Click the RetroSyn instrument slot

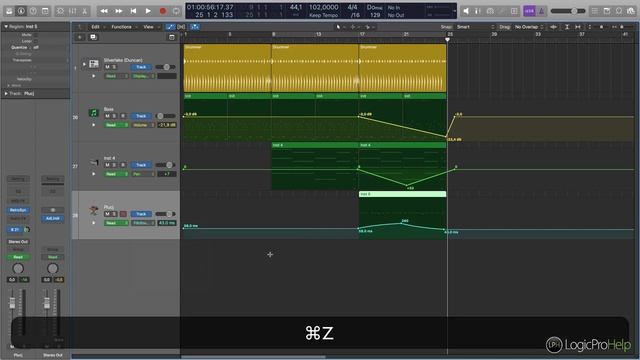tap(18, 210)
